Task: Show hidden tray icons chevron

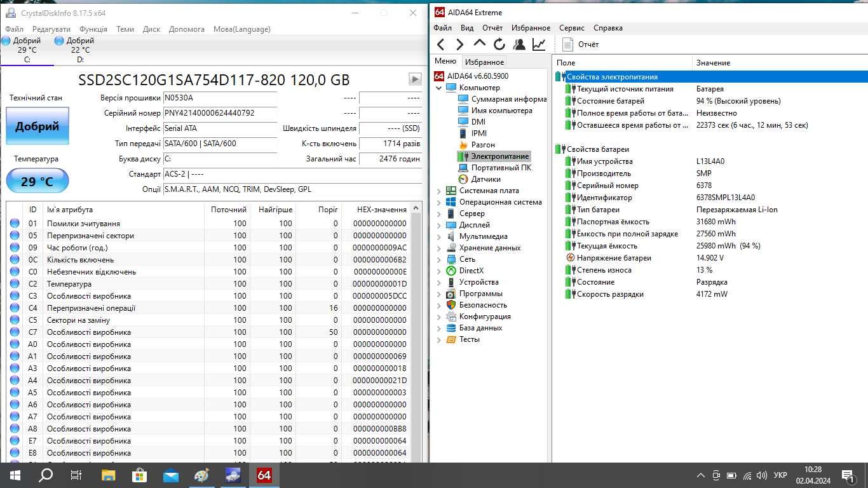Action: [701, 475]
